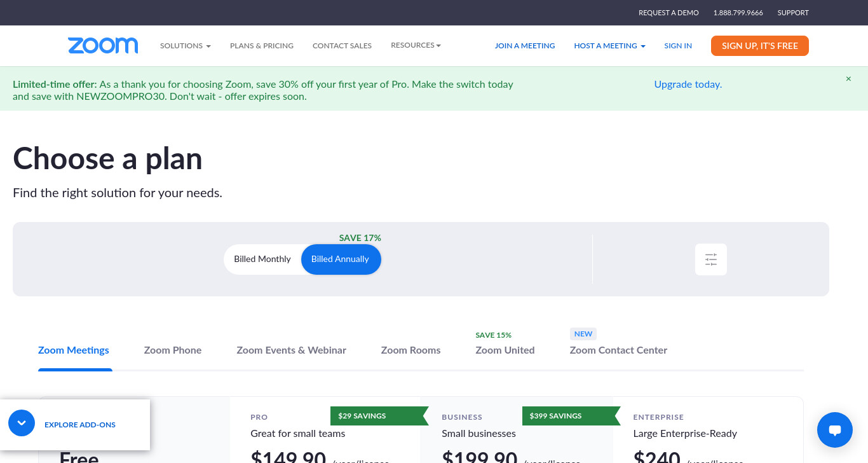Click the Sign In link
This screenshot has height=463, width=868.
click(678, 46)
